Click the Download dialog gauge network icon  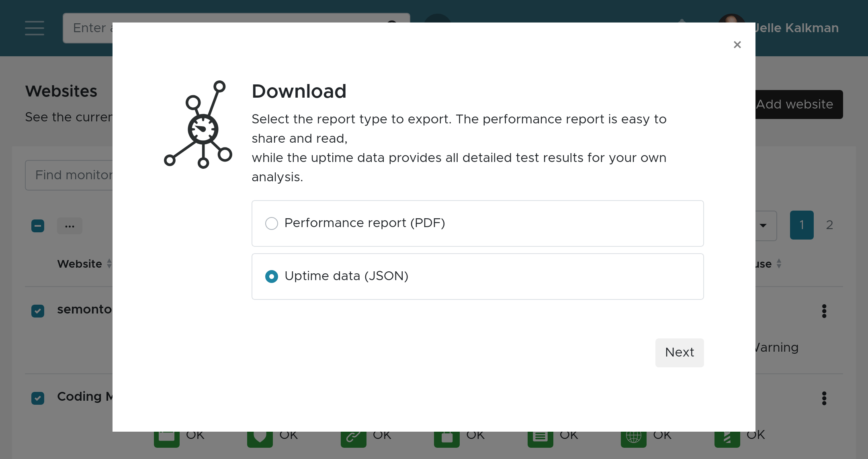[x=199, y=125]
